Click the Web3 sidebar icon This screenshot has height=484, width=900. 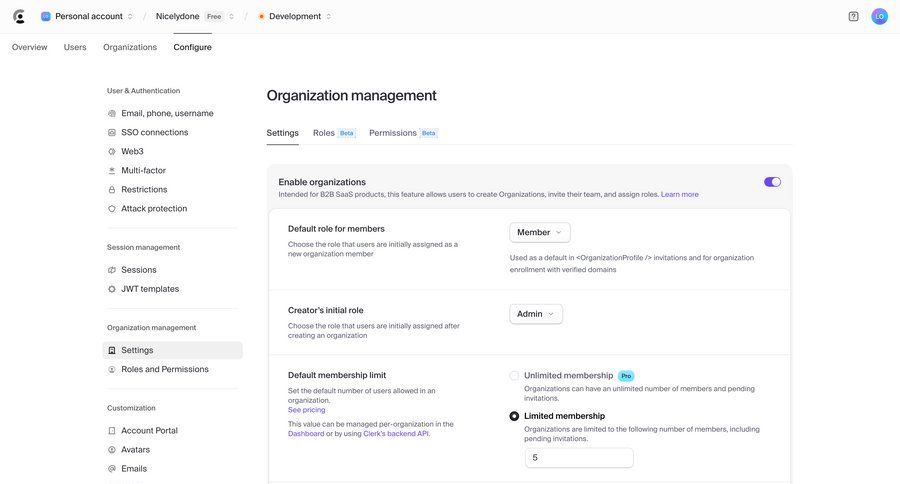pyautogui.click(x=112, y=152)
